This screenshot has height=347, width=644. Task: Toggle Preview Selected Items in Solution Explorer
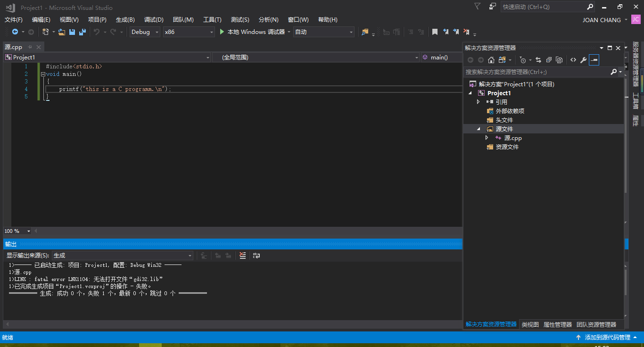coord(594,60)
